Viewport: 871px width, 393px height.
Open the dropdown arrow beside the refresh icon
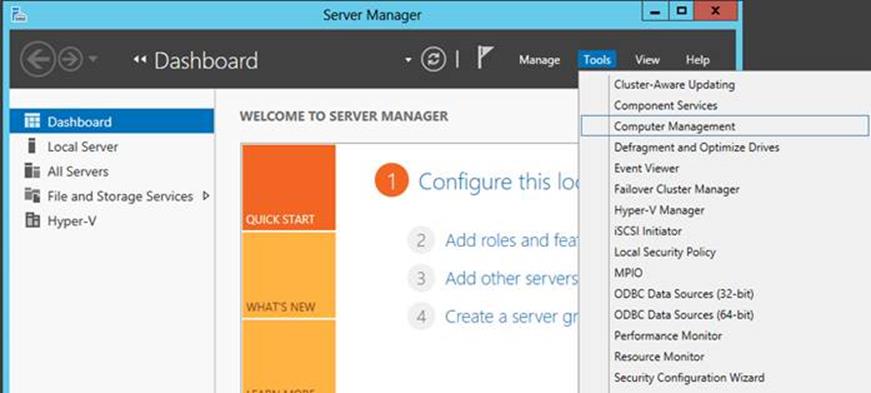click(x=408, y=59)
